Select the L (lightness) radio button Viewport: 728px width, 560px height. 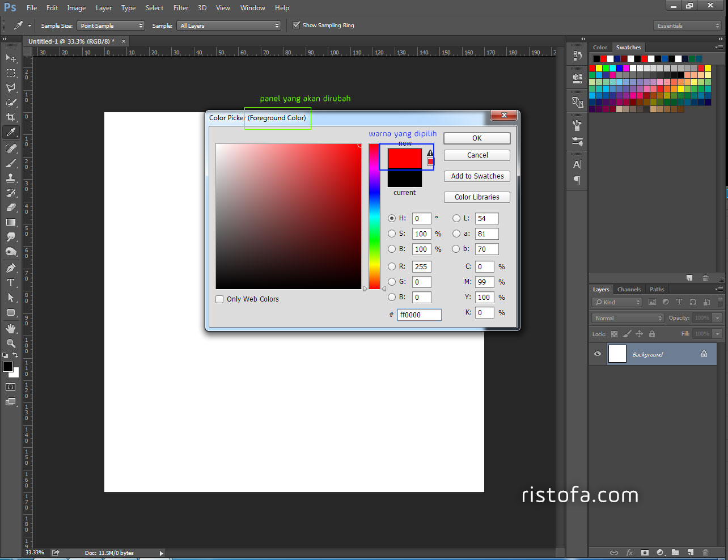[456, 218]
